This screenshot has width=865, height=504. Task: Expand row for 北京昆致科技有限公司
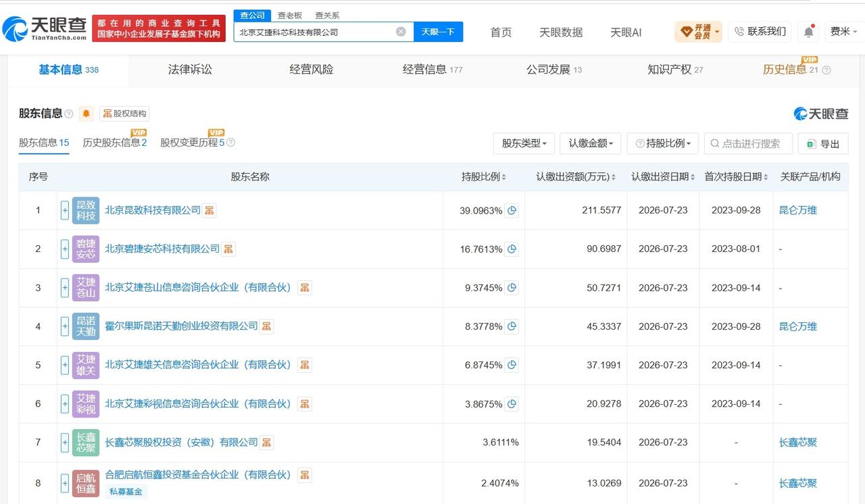[65, 210]
